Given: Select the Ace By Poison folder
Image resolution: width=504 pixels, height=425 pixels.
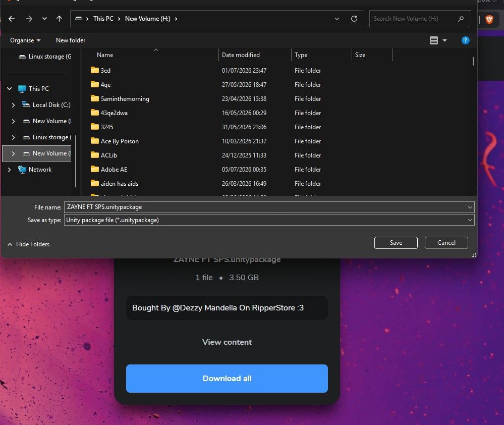Looking at the screenshot, I should pyautogui.click(x=115, y=141).
